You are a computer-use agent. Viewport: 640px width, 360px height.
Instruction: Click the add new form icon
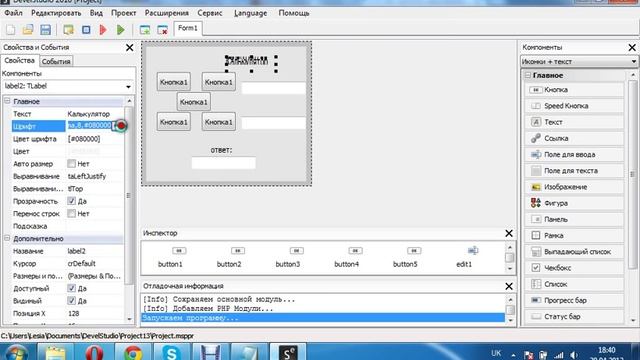(x=145, y=29)
